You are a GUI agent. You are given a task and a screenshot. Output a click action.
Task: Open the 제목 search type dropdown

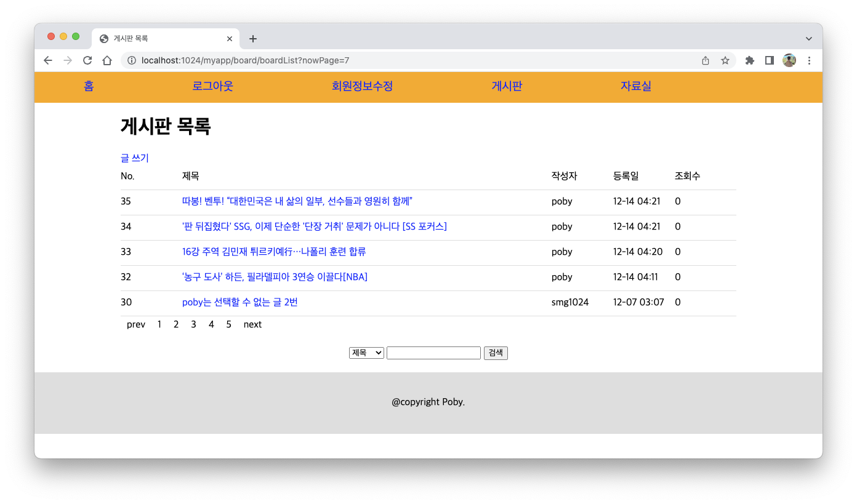click(x=366, y=353)
